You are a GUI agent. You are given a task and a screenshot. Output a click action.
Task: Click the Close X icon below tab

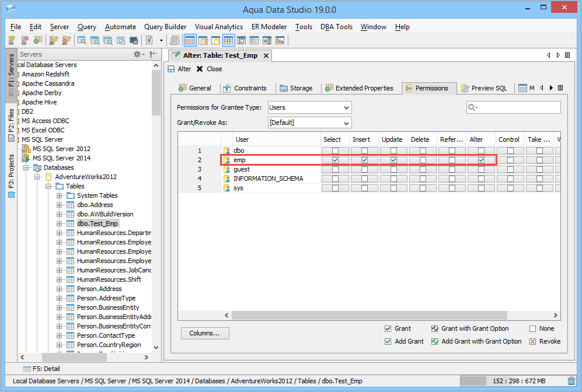pyautogui.click(x=200, y=69)
